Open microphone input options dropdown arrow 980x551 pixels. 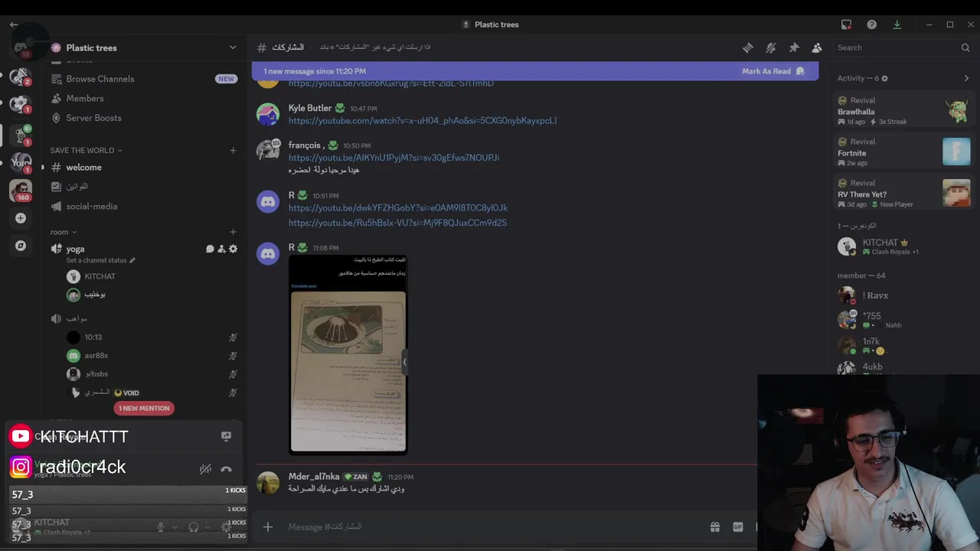tap(175, 527)
